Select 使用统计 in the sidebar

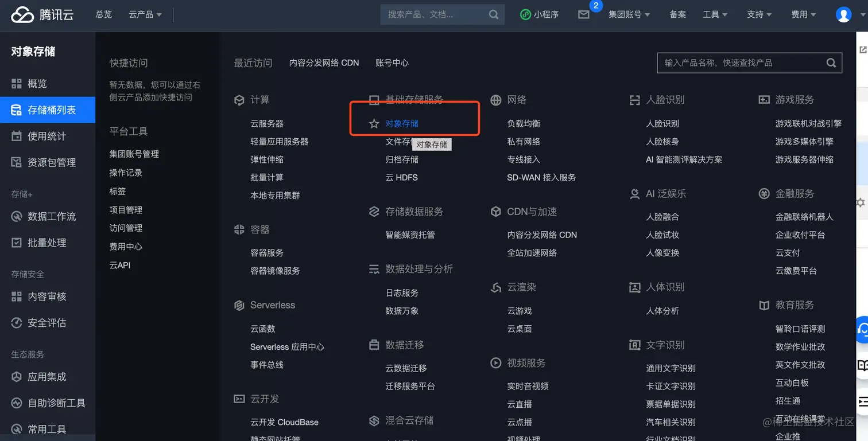tap(48, 136)
